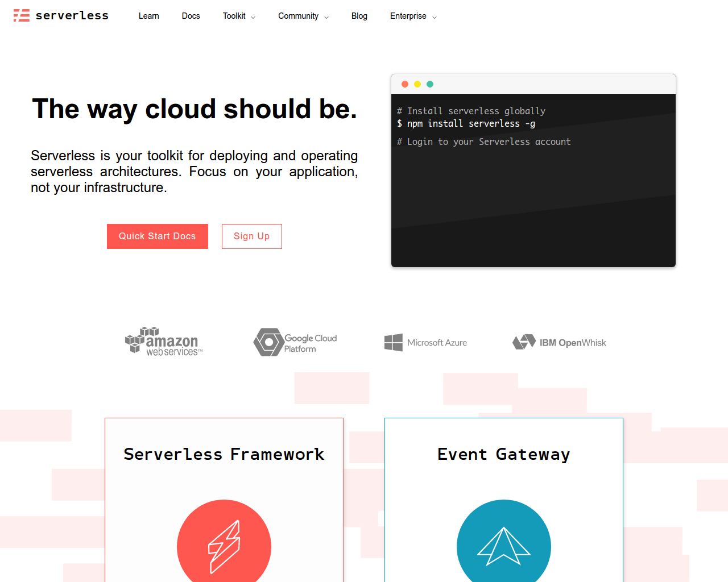Click the Sign Up button

pos(252,236)
